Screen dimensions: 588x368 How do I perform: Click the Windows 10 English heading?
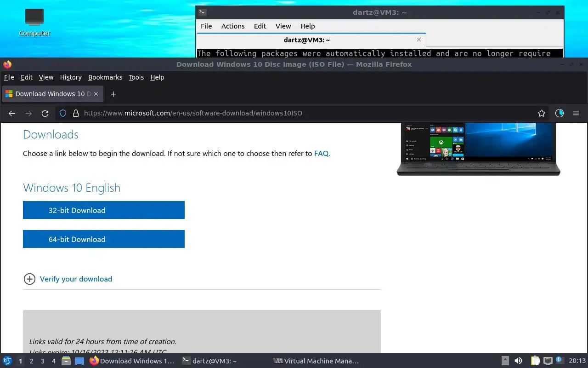tap(72, 188)
